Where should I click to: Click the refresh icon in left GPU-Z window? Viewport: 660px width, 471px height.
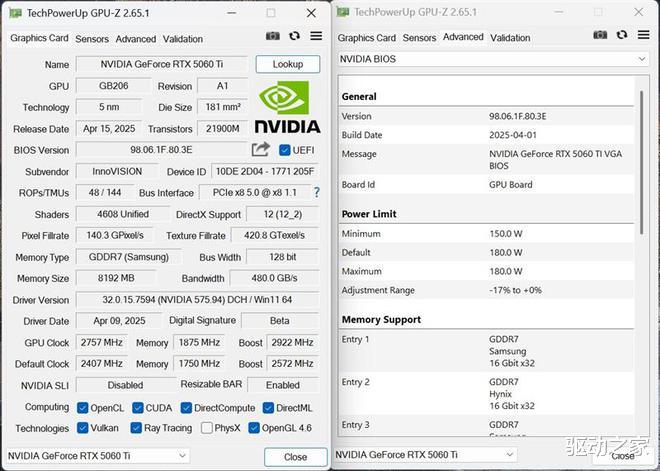coord(294,36)
